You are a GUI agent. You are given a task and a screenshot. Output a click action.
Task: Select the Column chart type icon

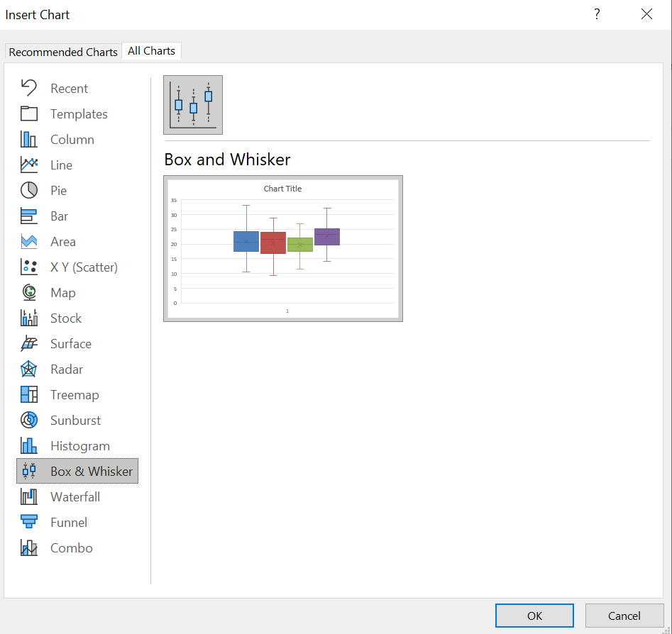(x=28, y=140)
